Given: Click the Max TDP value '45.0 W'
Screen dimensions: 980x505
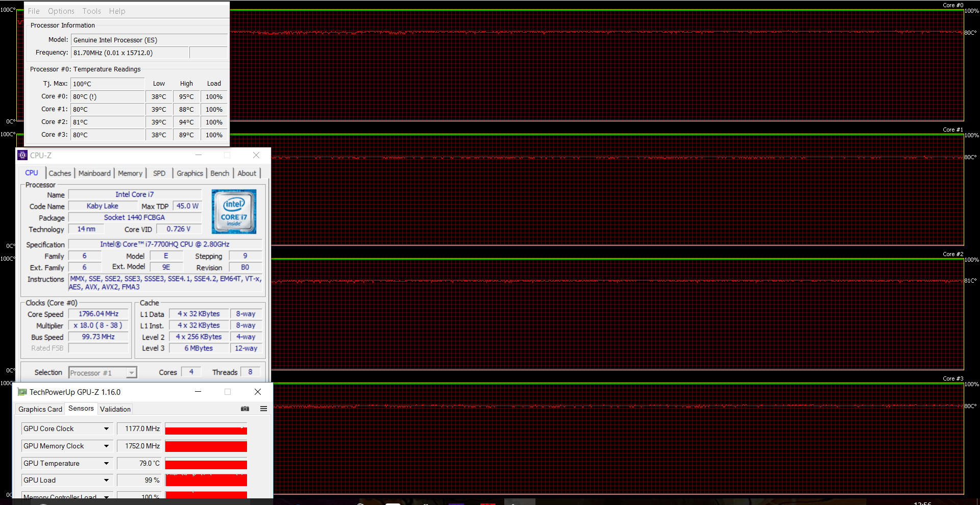Looking at the screenshot, I should coord(187,206).
